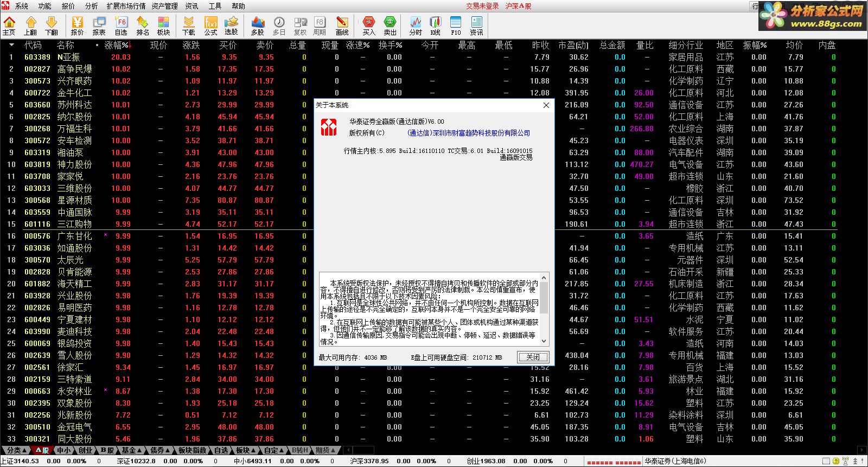
Task: Click the license text scrollbar in dialog
Action: click(544, 309)
